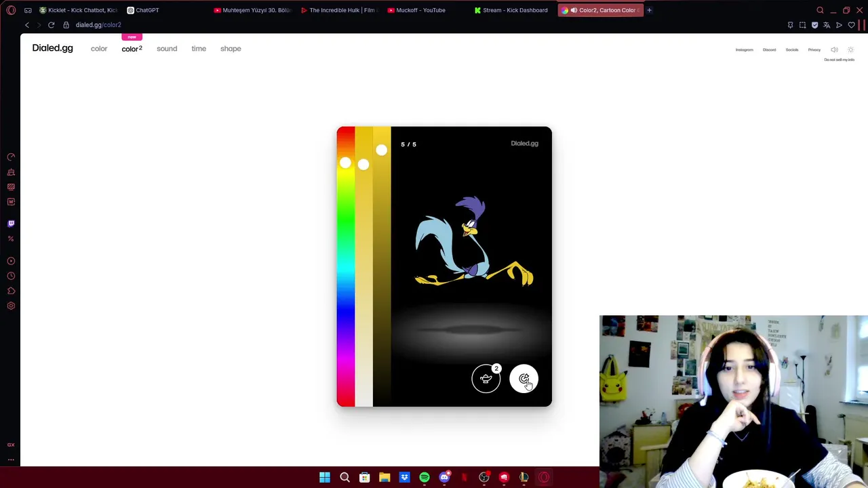The image size is (868, 488).
Task: Switch to the time game tab
Action: tap(199, 49)
